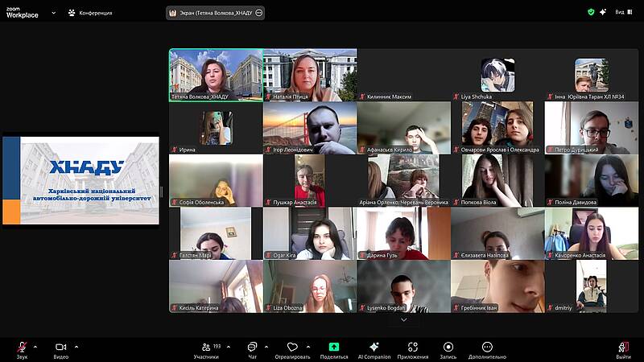Click the green encryption shield icon
The height and width of the screenshot is (362, 644).
(x=591, y=12)
